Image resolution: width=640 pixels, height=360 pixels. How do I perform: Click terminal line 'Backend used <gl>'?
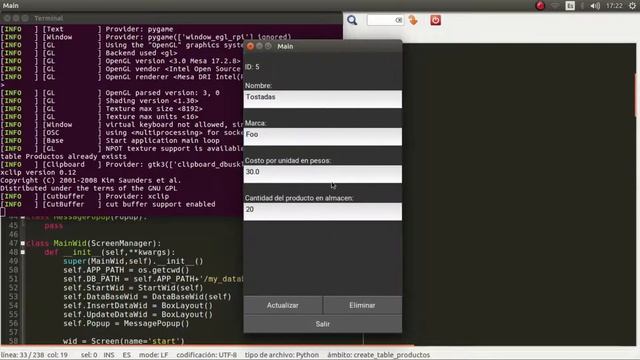tap(141, 53)
